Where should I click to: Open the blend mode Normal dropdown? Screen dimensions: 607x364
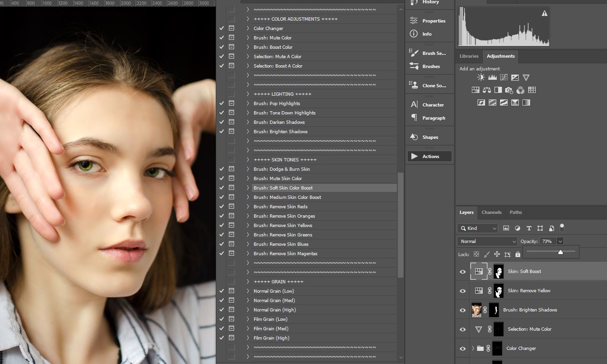[x=487, y=241]
